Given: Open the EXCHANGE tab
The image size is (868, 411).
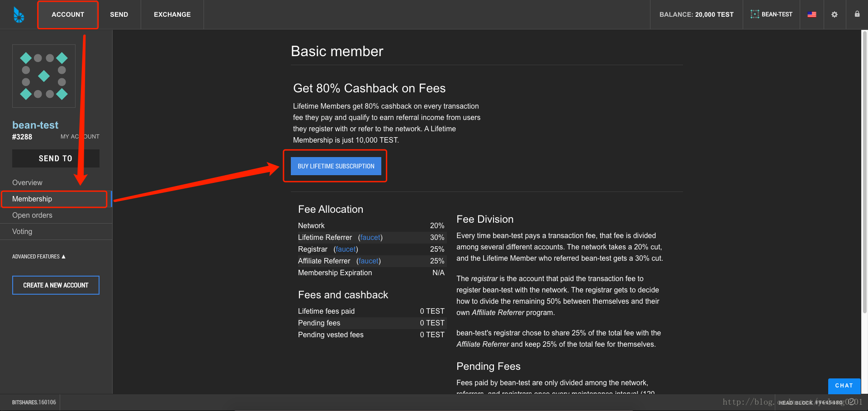Looking at the screenshot, I should [172, 14].
